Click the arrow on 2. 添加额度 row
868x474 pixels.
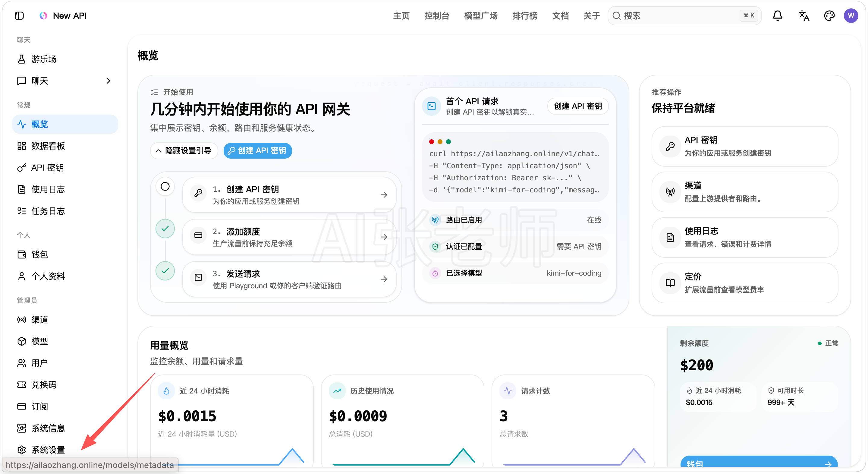pyautogui.click(x=384, y=237)
